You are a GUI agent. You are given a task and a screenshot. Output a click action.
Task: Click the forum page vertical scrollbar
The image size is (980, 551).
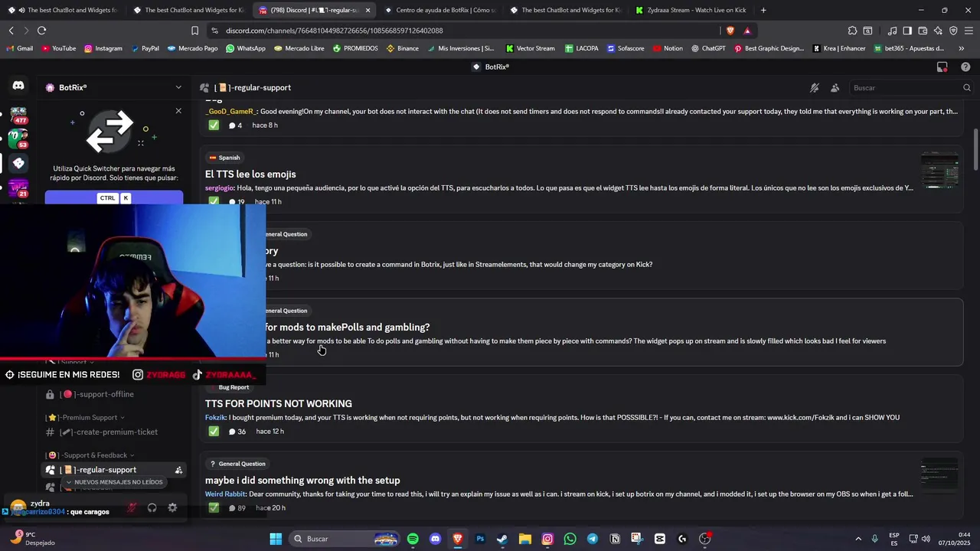pos(975,149)
